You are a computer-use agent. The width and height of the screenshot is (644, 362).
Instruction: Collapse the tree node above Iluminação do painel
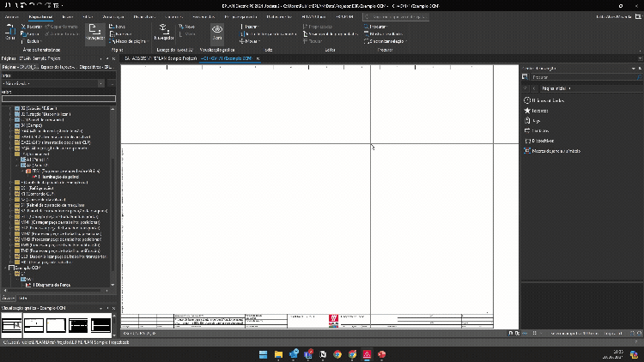click(x=22, y=171)
